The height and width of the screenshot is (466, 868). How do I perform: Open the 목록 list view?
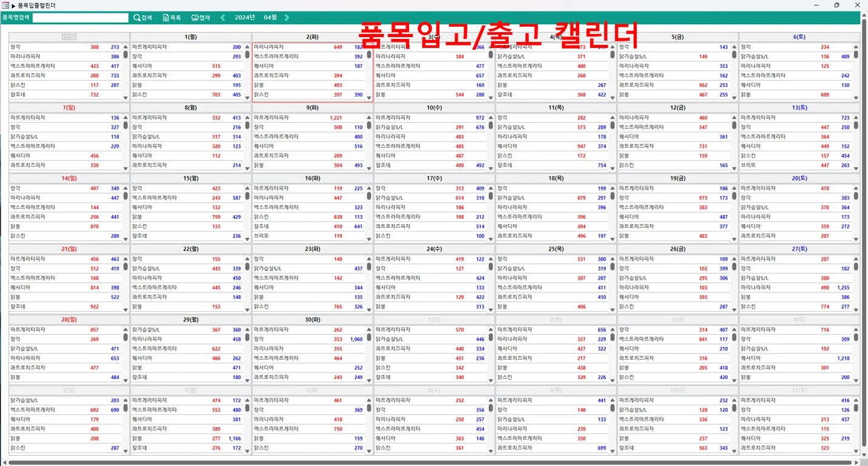pyautogui.click(x=172, y=18)
